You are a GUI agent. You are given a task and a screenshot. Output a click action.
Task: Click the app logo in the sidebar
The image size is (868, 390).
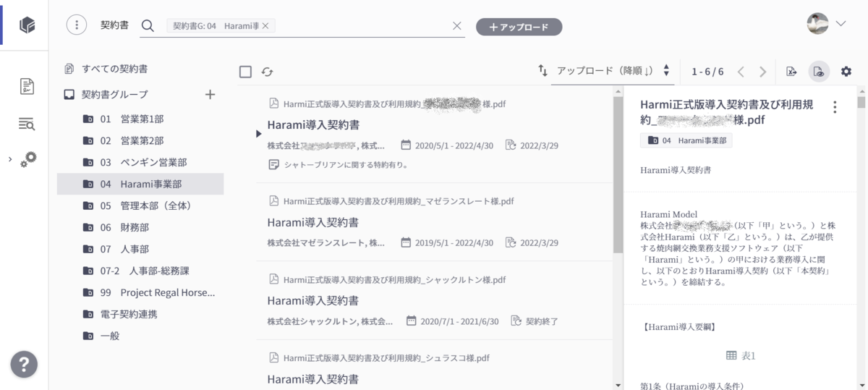[27, 25]
